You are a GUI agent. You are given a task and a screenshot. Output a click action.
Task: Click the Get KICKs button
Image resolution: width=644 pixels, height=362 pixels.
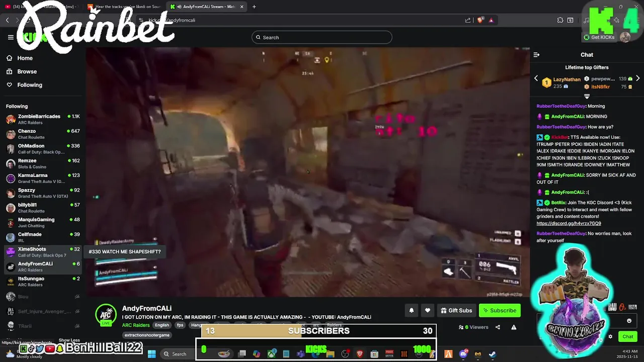[x=599, y=37]
